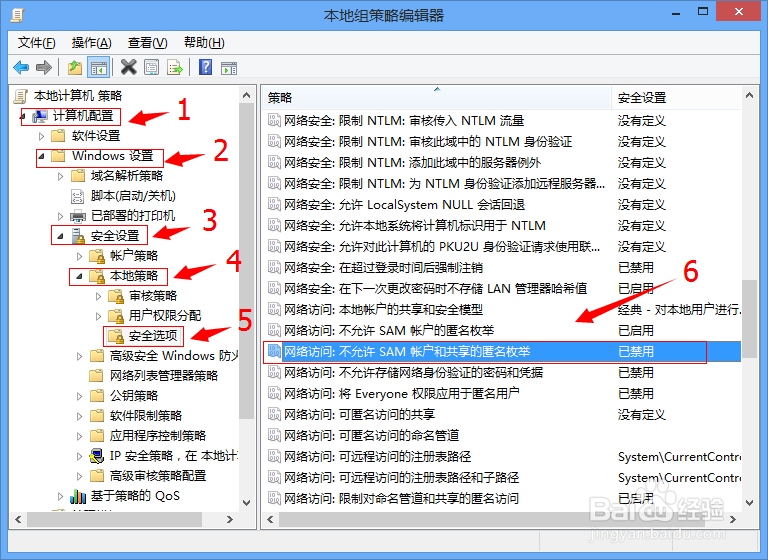
Task: Select 网络访问: 将 Everyone 权限应用于匿名用户
Action: click(x=502, y=394)
